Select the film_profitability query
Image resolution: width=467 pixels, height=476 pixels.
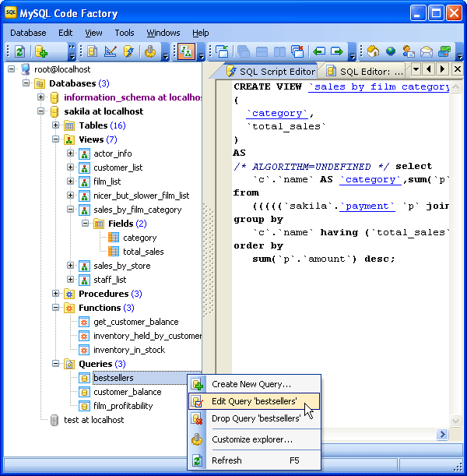123,406
